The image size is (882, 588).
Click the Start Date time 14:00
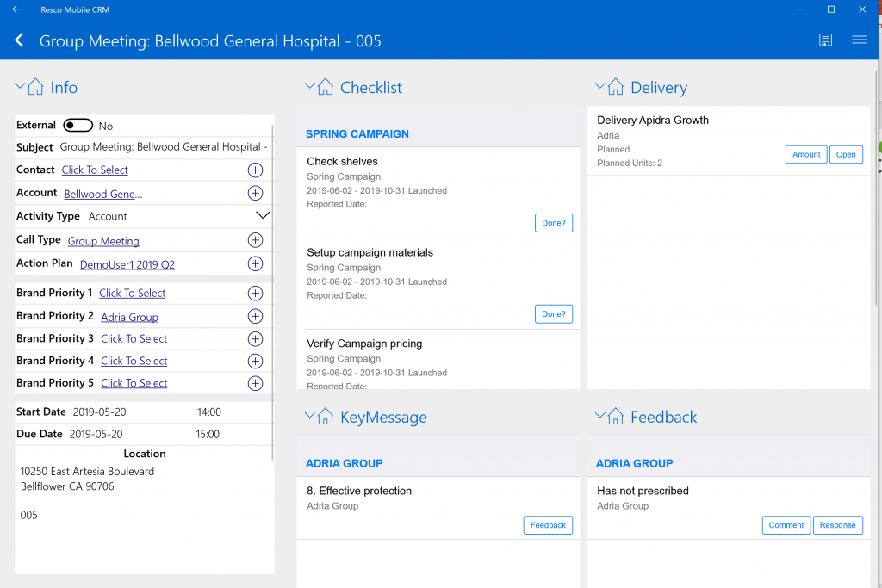click(x=208, y=412)
